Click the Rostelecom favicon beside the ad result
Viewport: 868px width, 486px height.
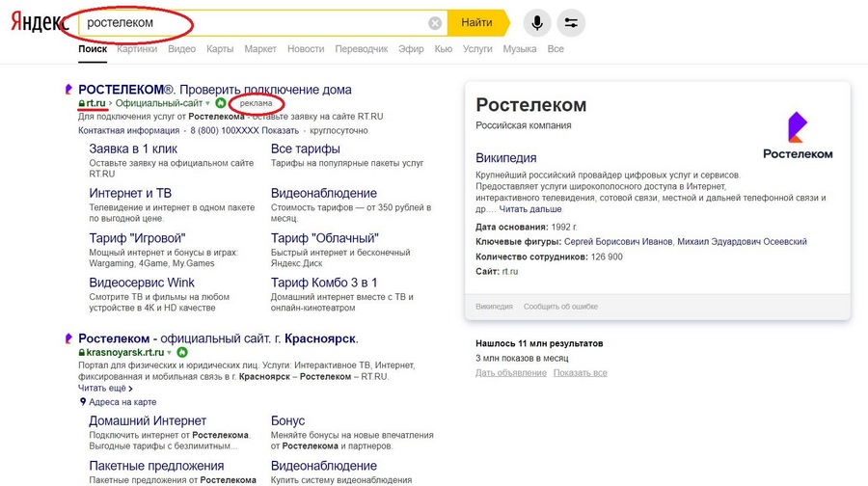click(x=68, y=89)
